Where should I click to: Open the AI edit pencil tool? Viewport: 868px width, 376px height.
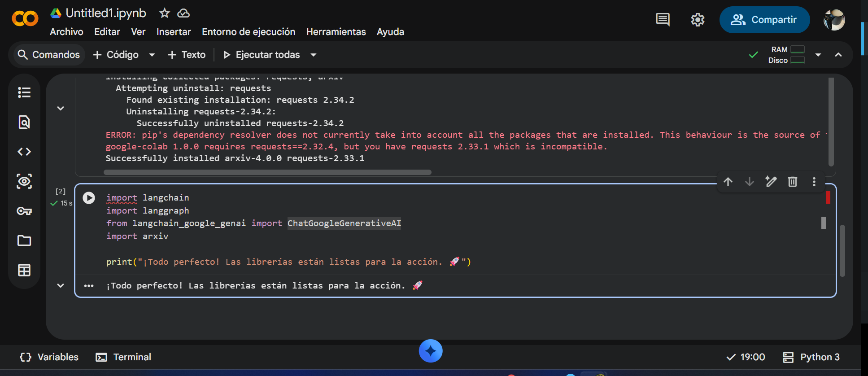tap(771, 182)
